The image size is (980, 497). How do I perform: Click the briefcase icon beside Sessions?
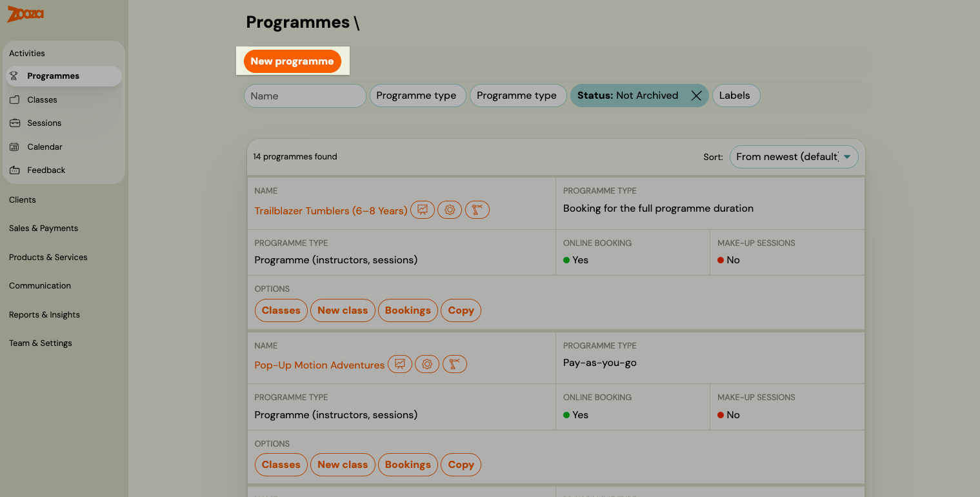14,123
